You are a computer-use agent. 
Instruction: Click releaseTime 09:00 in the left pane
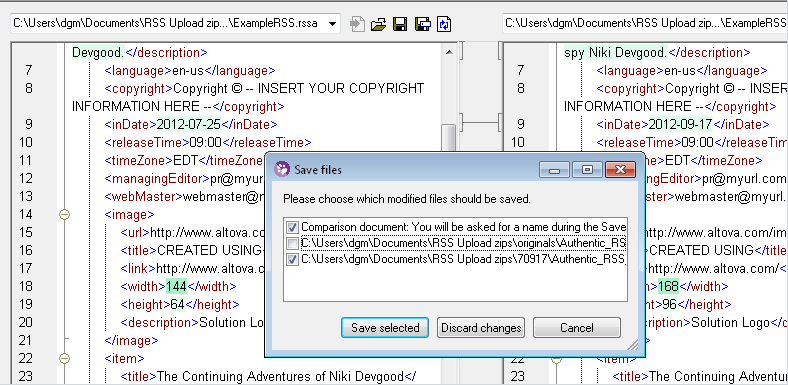[206, 142]
